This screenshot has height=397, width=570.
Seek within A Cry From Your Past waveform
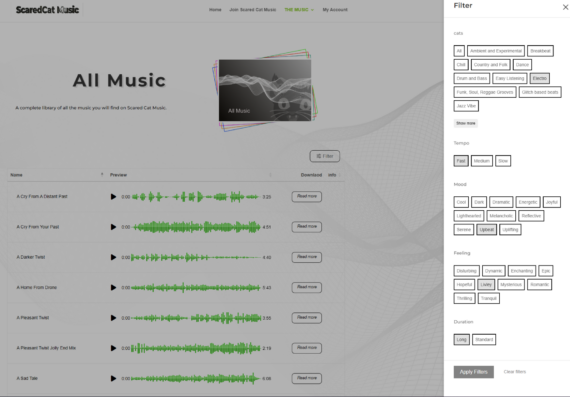click(x=196, y=227)
